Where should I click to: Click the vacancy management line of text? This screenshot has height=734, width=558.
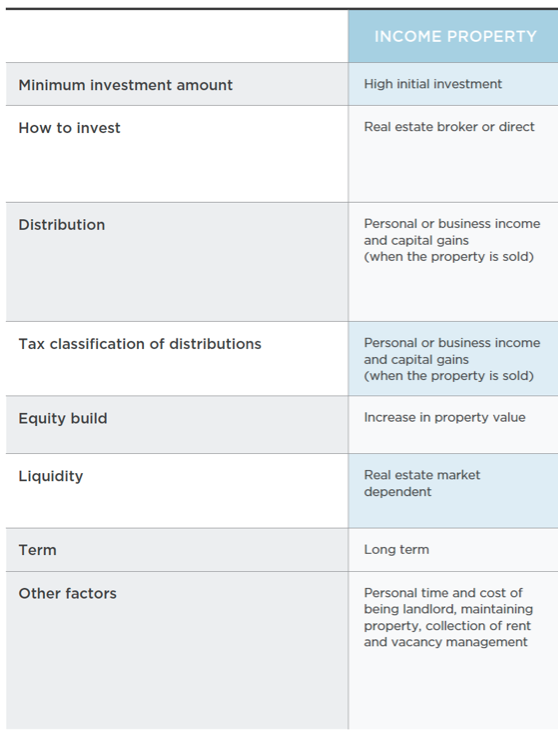pyautogui.click(x=445, y=642)
